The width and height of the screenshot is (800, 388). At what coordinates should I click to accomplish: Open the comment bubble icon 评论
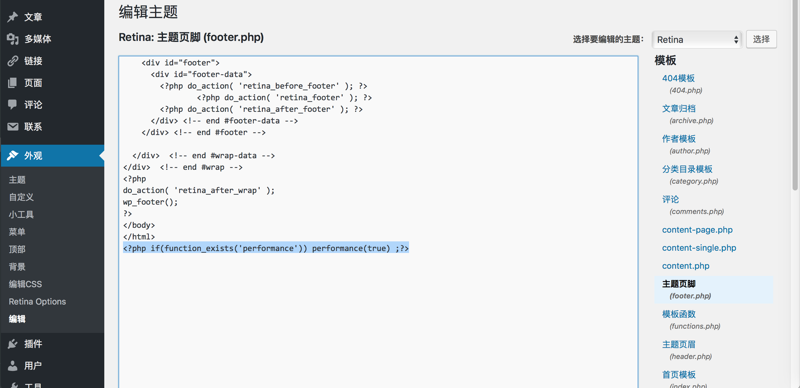pos(13,105)
